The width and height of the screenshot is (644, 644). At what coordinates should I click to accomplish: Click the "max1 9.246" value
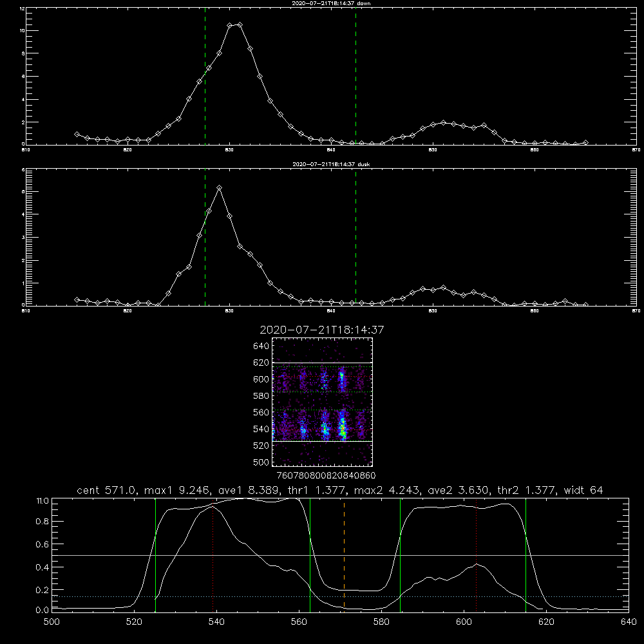pyautogui.click(x=178, y=490)
